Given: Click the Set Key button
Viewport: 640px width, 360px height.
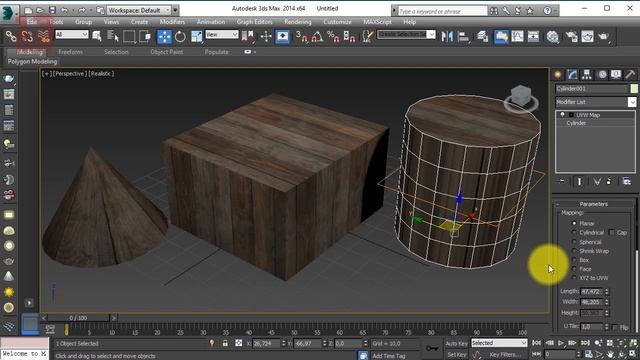Looking at the screenshot, I should point(456,354).
